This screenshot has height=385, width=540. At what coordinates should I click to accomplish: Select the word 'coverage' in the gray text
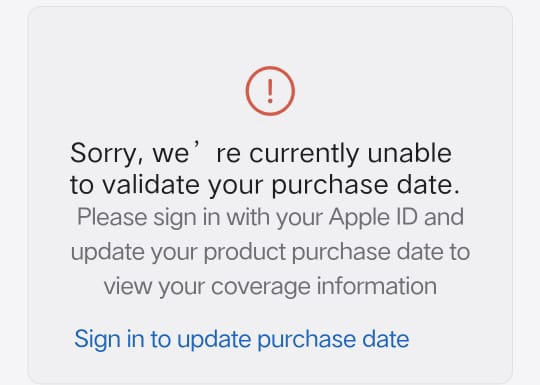261,288
